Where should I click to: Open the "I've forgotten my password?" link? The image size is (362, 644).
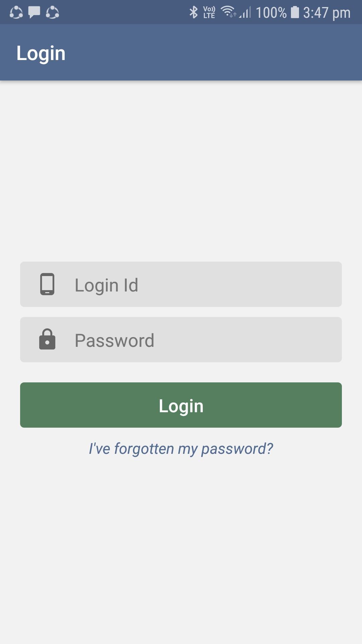[181, 448]
